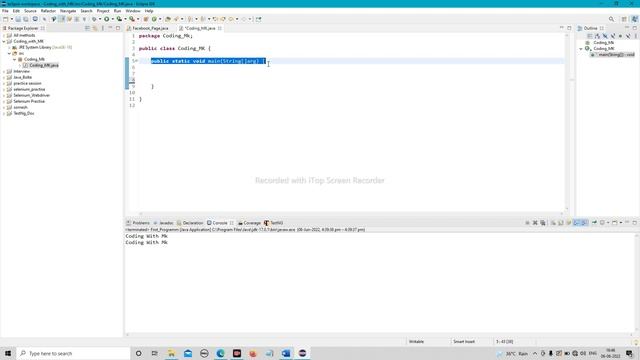
Task: Click Collapse All icon in Package Explorer
Action: (x=87, y=28)
